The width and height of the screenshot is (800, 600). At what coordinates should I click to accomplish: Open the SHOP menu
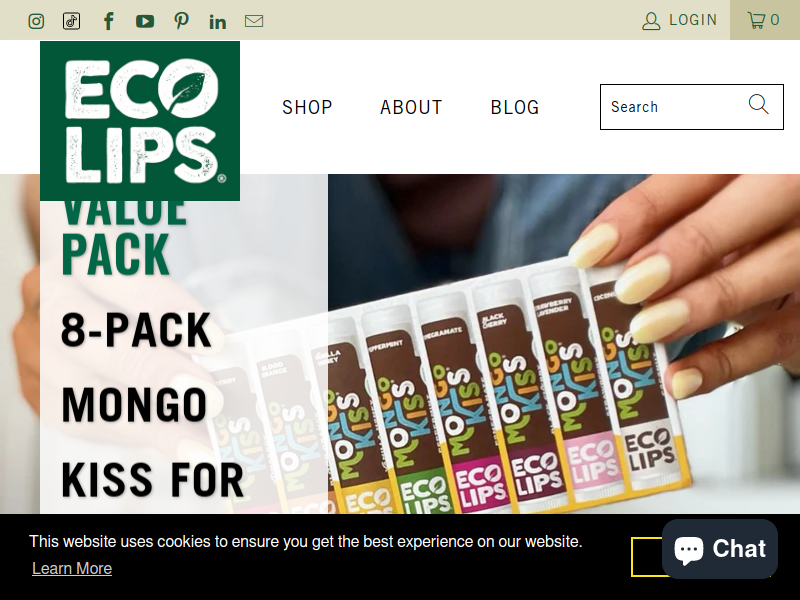tap(307, 107)
